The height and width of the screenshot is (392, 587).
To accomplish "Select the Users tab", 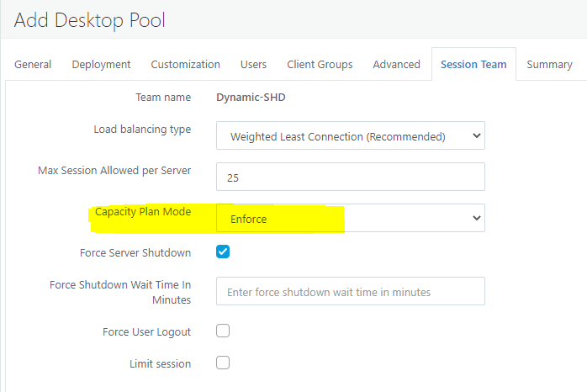I will coord(253,64).
